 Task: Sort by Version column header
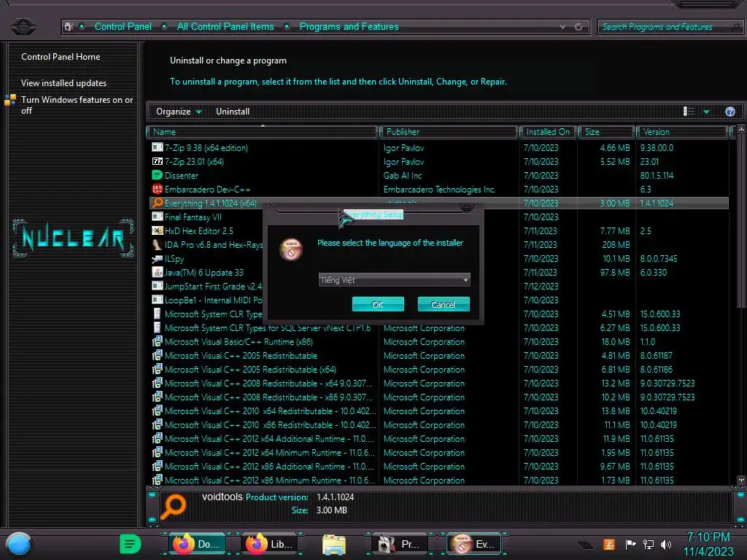point(682,132)
